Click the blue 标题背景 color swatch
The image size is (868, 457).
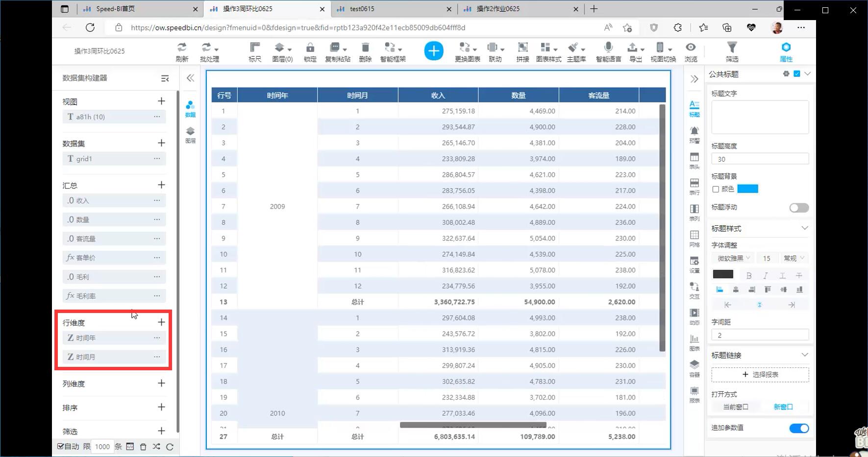point(747,189)
